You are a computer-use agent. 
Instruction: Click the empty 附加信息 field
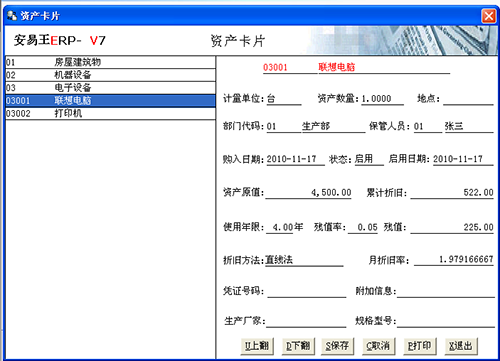pos(446,291)
